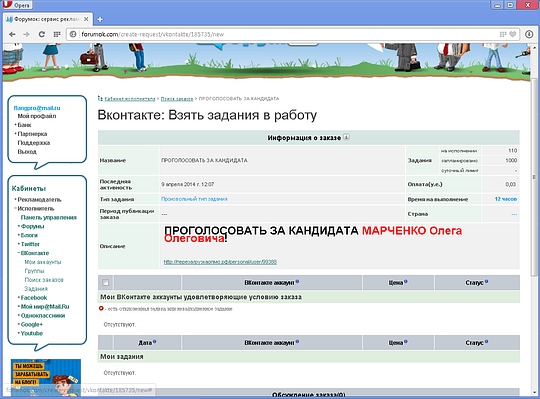
Task: Open the Поиск заказа breadcrumb link
Action: [x=177, y=99]
